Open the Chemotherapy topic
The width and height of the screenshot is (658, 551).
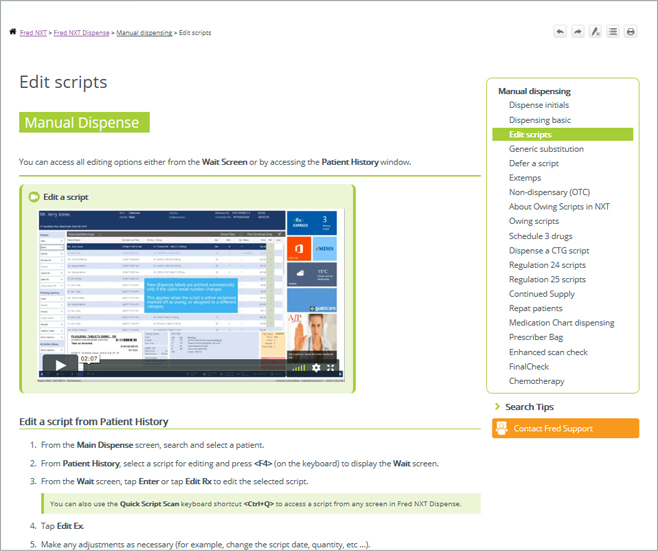(536, 381)
